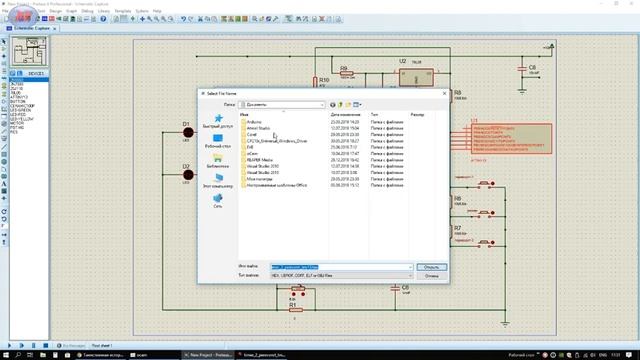Click the Windows Start button
The height and width of the screenshot is (360, 640).
coord(6,355)
